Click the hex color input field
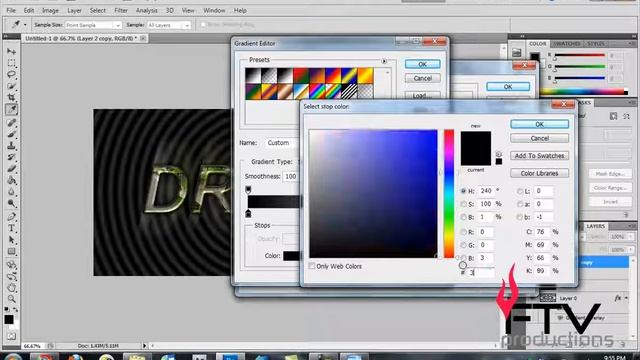 pos(481,272)
